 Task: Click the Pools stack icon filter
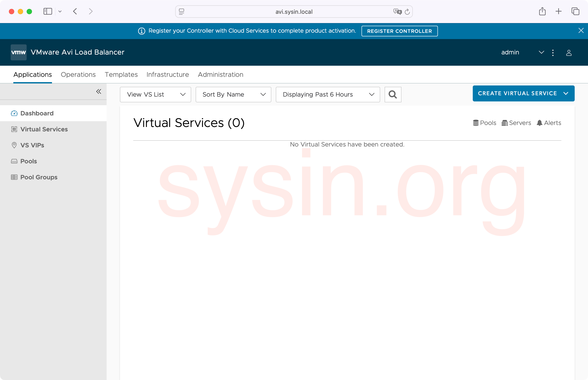tap(476, 123)
